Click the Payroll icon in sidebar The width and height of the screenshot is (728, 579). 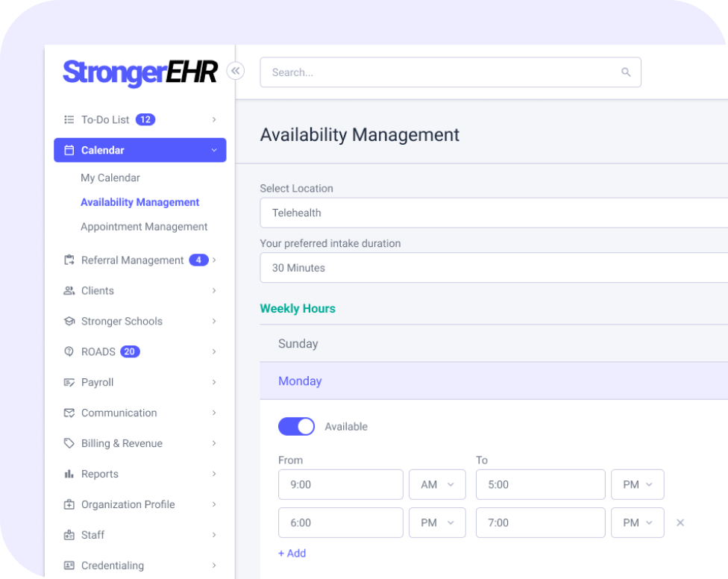coord(69,382)
